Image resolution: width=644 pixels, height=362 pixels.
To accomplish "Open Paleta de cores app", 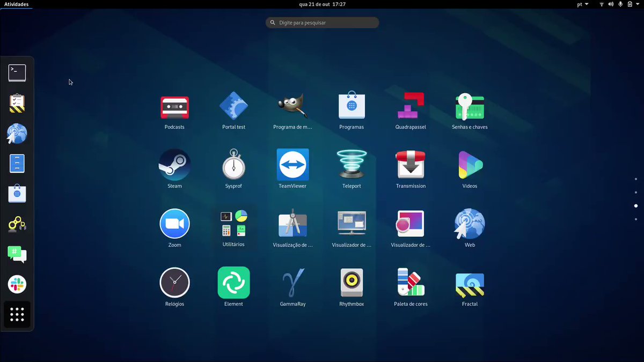I will pyautogui.click(x=411, y=288).
